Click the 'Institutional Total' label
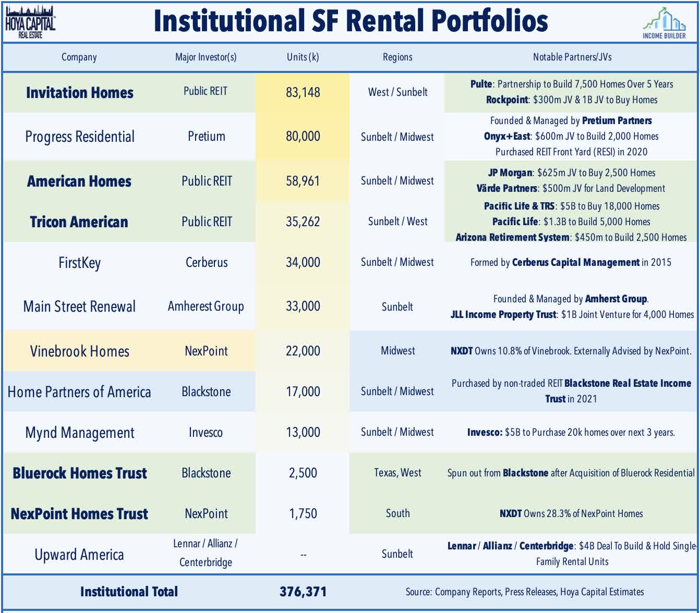700x613 pixels. click(129, 592)
